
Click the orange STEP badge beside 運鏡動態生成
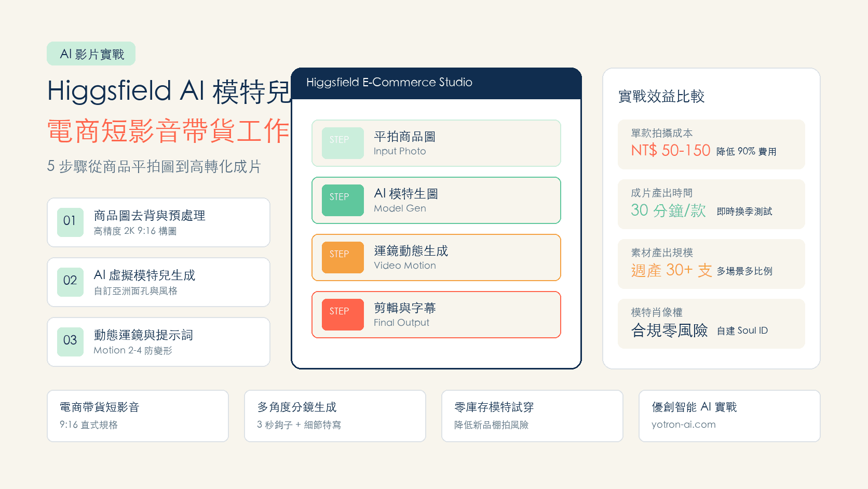coord(343,257)
